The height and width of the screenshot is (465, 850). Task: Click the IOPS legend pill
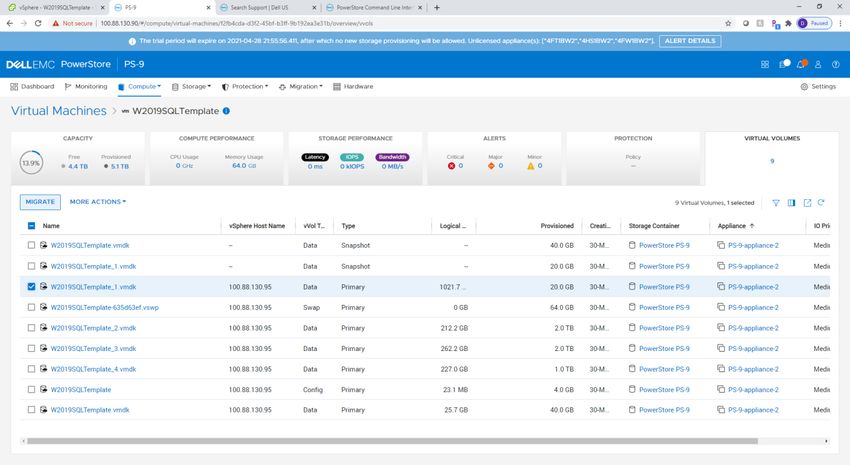point(352,157)
